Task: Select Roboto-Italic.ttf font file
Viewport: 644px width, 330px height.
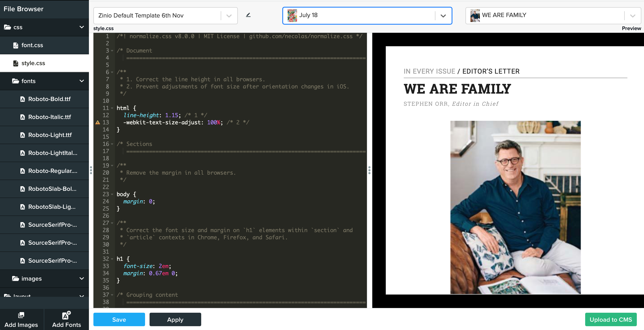Action: click(x=44, y=117)
